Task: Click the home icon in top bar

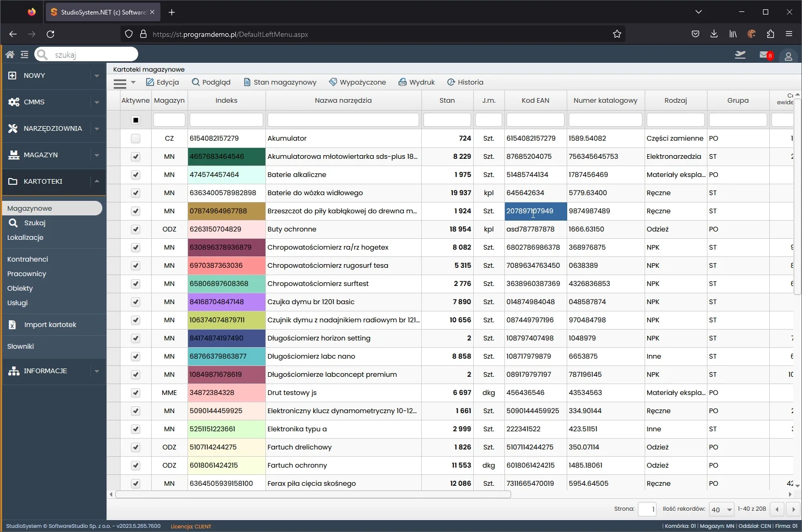Action: pos(10,54)
